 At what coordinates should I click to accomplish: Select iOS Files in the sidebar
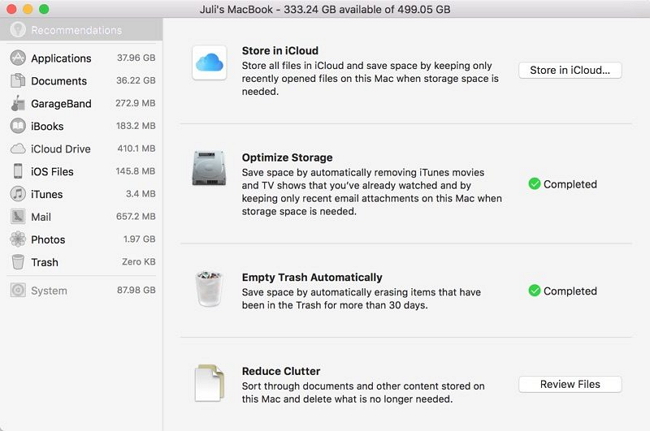click(81, 171)
